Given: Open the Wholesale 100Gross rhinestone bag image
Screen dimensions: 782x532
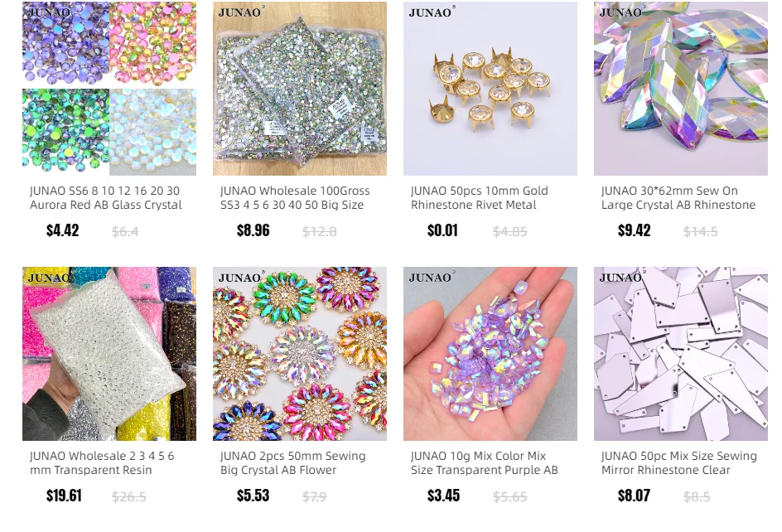Looking at the screenshot, I should coord(300,89).
